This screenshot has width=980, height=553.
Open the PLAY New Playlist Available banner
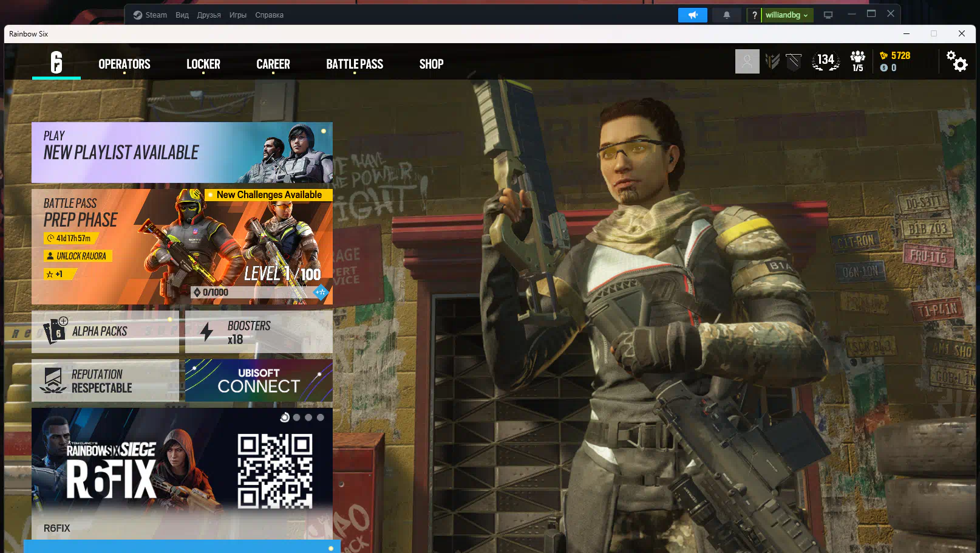click(182, 153)
